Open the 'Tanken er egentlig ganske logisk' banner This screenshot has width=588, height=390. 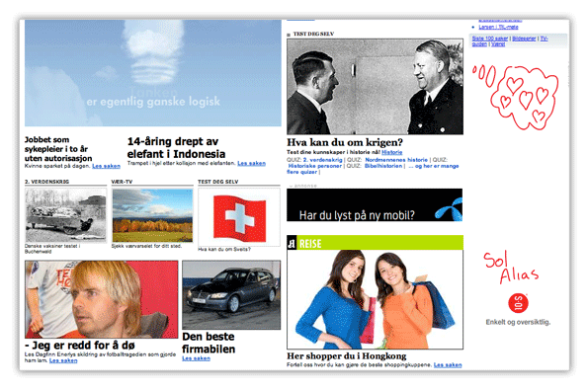point(153,73)
